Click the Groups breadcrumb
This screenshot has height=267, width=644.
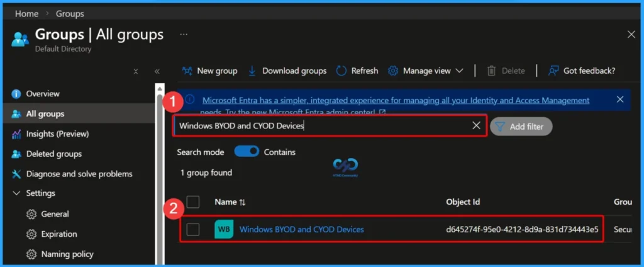(70, 14)
